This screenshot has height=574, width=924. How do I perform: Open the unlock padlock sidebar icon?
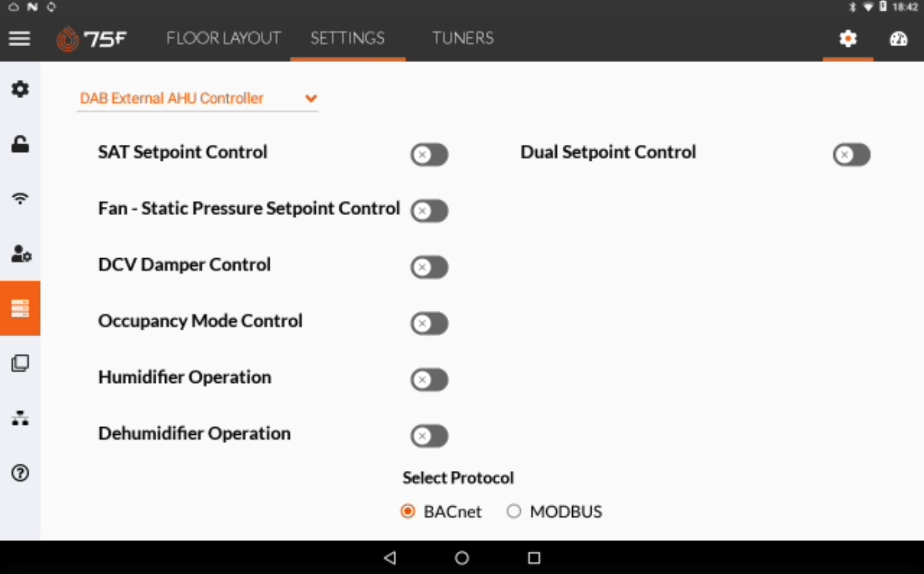click(20, 144)
